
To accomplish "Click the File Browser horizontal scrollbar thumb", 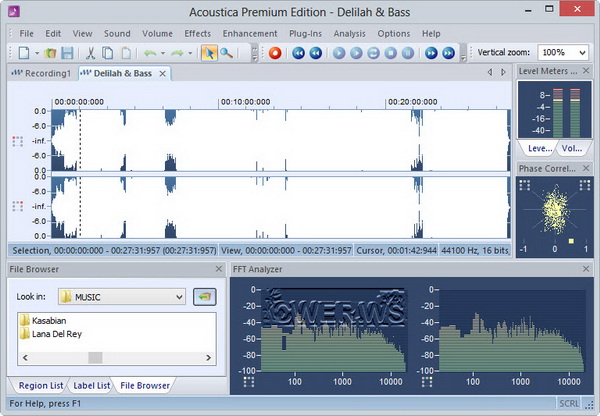I will click(x=95, y=357).
